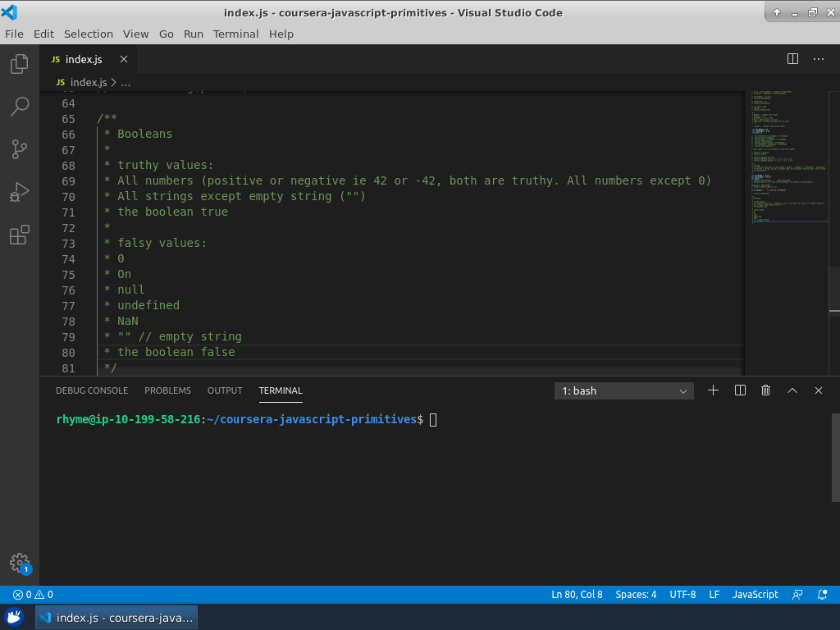Click Spaces: 4 indentation setting
840x630 pixels.
point(636,595)
